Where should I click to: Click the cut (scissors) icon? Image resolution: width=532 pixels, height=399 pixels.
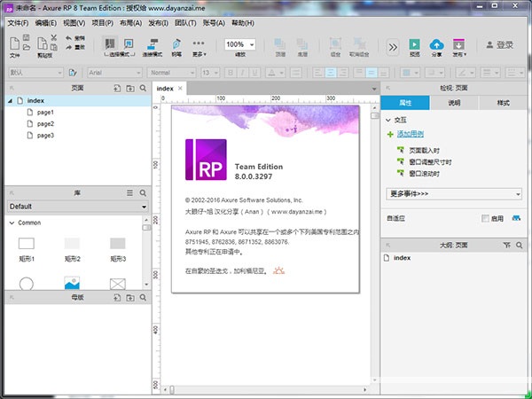[53, 37]
